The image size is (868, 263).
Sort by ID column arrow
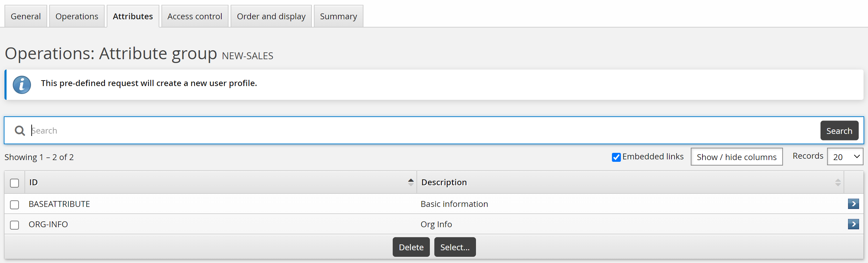411,182
